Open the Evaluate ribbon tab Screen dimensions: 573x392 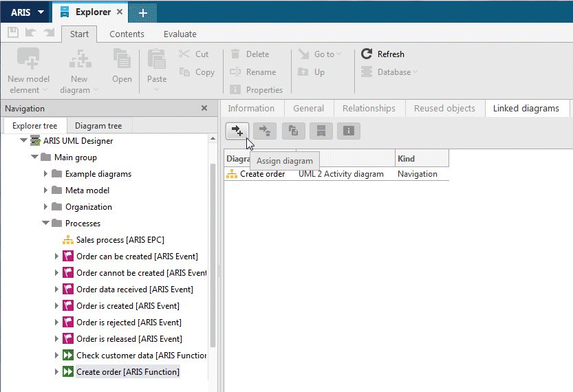(180, 34)
